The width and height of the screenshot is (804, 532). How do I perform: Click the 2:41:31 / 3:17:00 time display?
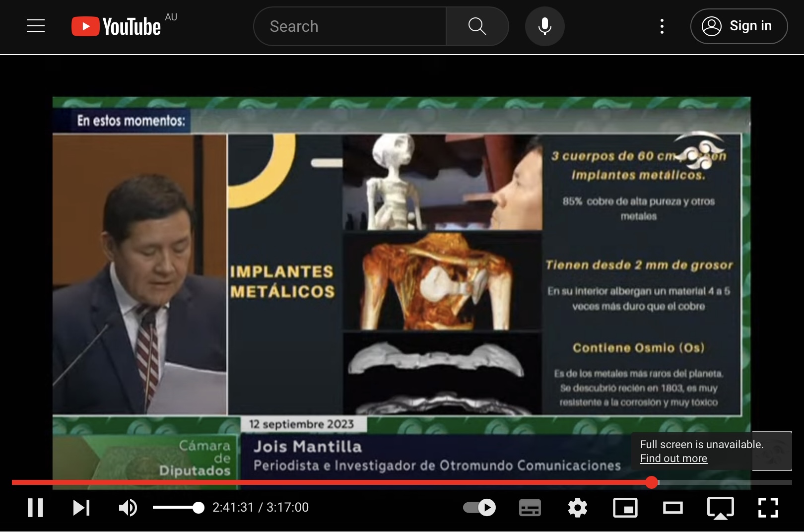pyautogui.click(x=261, y=507)
